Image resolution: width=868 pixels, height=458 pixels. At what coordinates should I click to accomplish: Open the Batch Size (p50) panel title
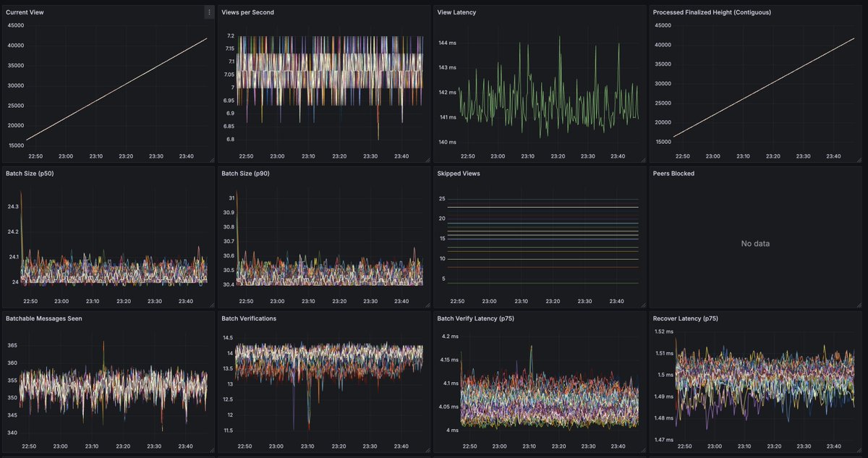pos(31,174)
